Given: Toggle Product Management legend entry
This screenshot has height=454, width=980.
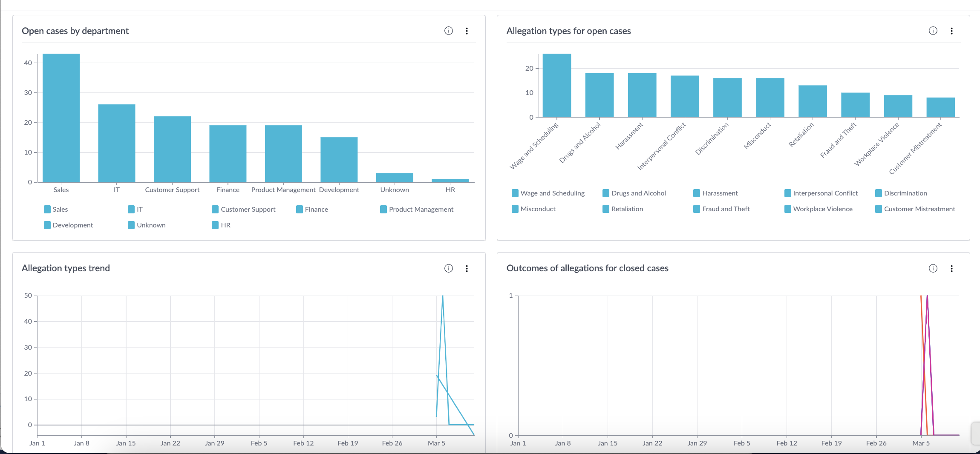Looking at the screenshot, I should coord(417,209).
